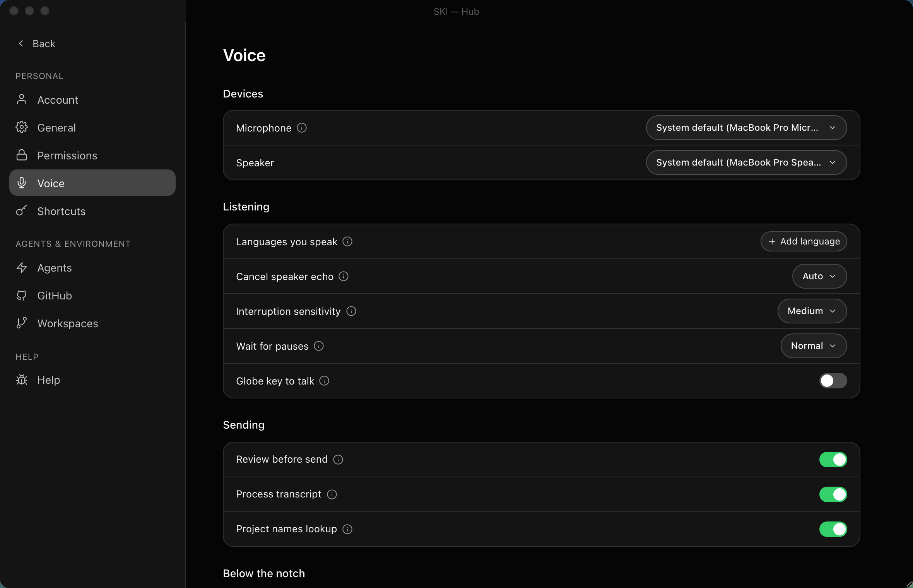Show info for Globe key to talk

(x=324, y=381)
